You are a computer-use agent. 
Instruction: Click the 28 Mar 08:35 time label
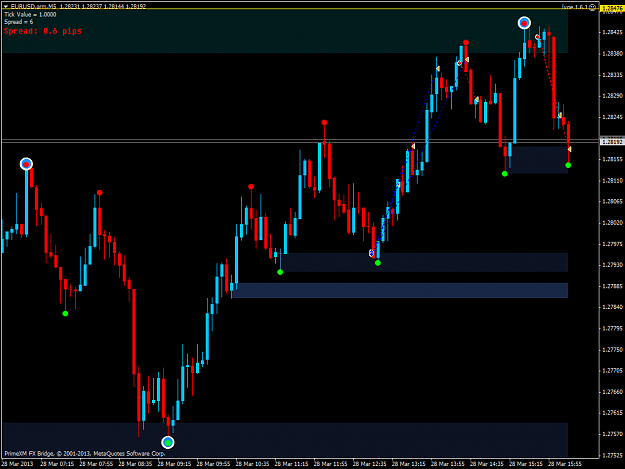[x=136, y=464]
